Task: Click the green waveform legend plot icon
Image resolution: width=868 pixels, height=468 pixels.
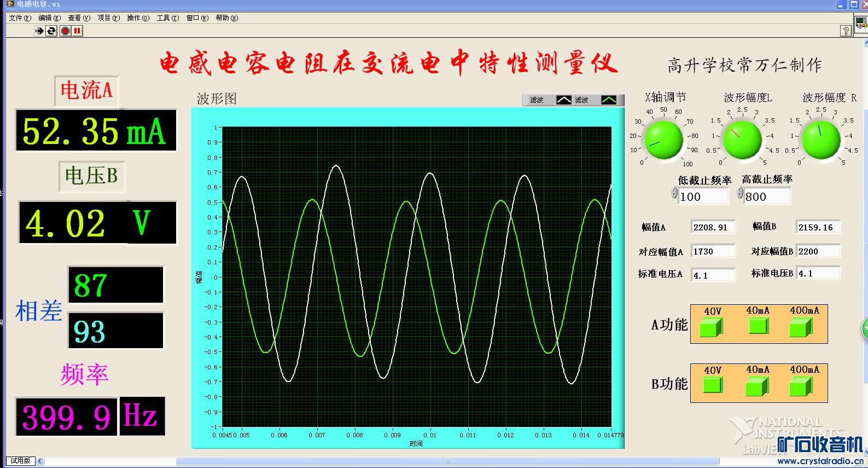Action: coord(608,100)
